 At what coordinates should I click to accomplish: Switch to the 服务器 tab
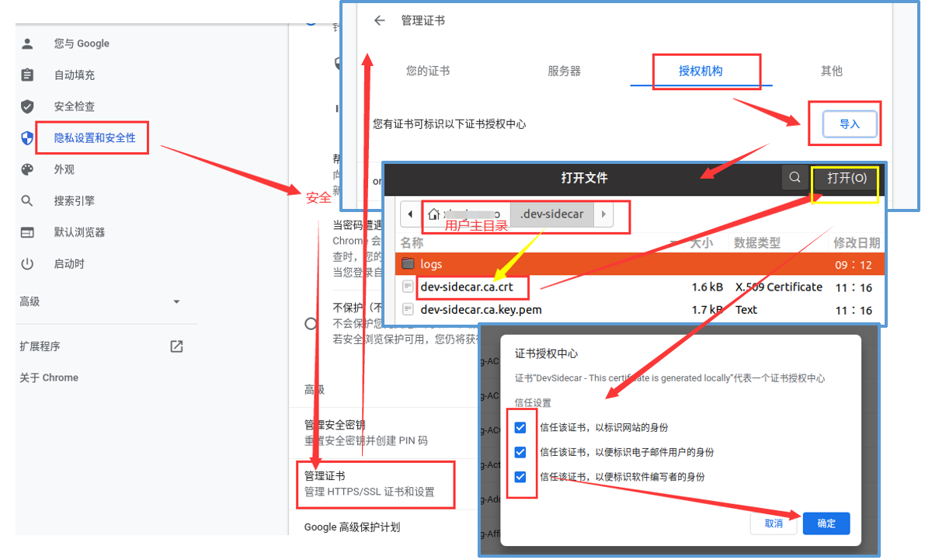pos(564,71)
